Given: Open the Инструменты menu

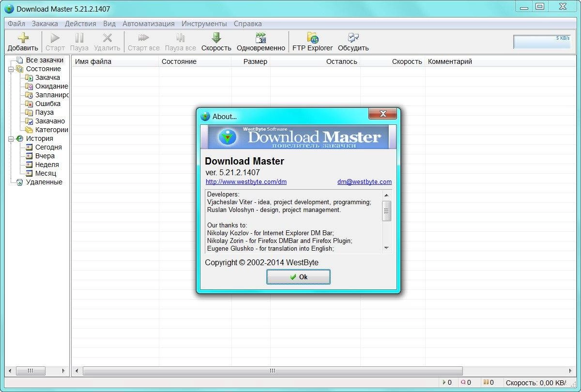Looking at the screenshot, I should tap(204, 23).
